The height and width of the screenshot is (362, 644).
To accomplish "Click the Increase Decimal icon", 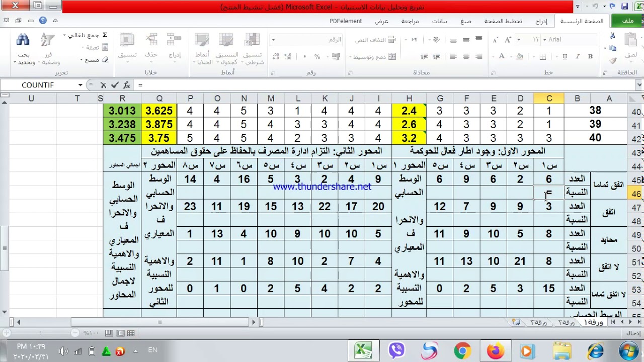I will click(288, 56).
